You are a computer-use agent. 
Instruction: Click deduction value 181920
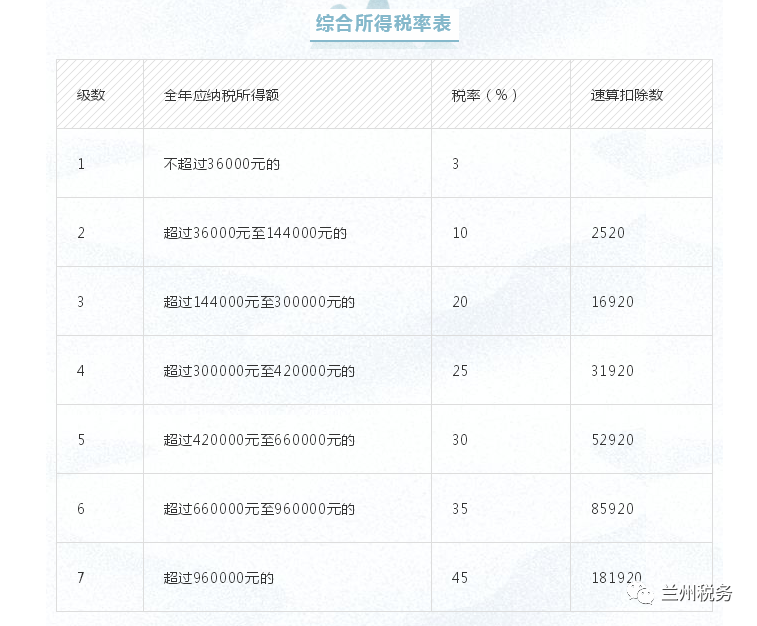[x=617, y=578]
